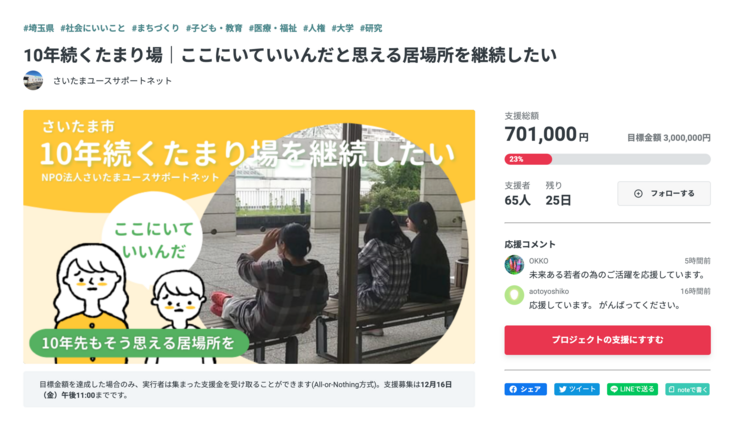Open the #社会にいいこと hashtag

[92, 28]
